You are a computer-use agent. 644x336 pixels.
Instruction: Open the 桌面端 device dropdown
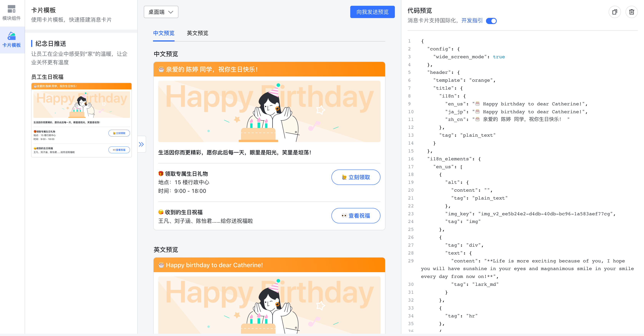161,12
